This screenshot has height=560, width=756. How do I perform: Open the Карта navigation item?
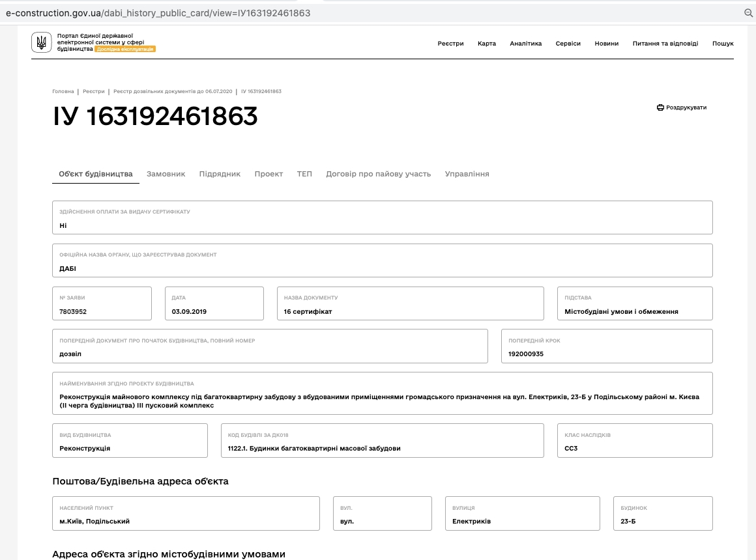[x=486, y=44]
